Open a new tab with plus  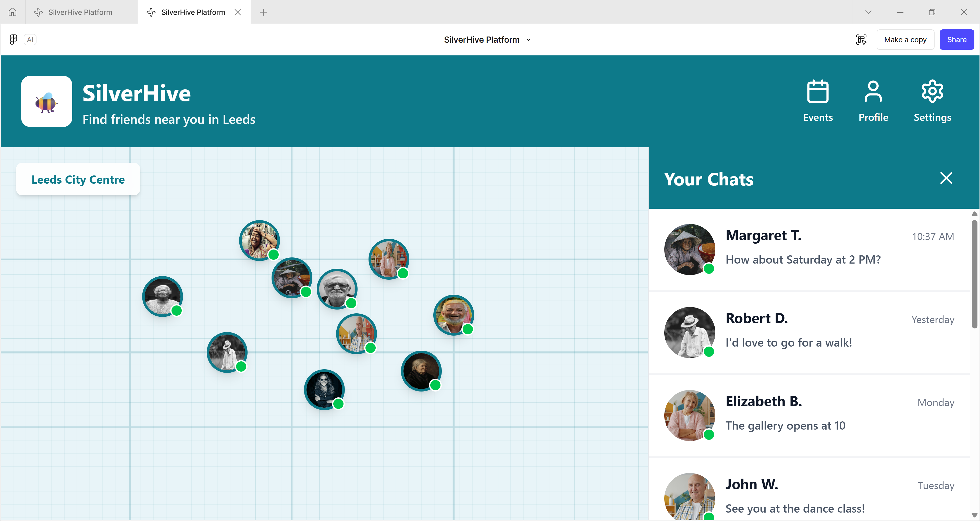tap(263, 12)
